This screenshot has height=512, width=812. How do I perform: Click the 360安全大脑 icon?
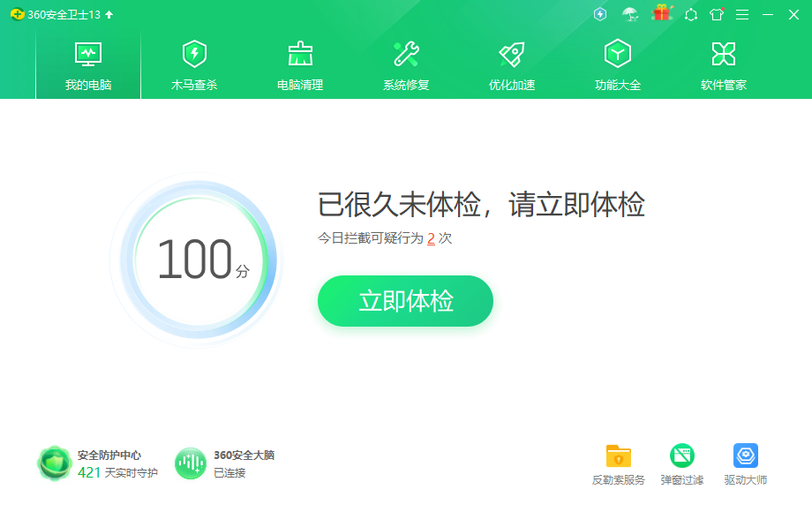(191, 461)
